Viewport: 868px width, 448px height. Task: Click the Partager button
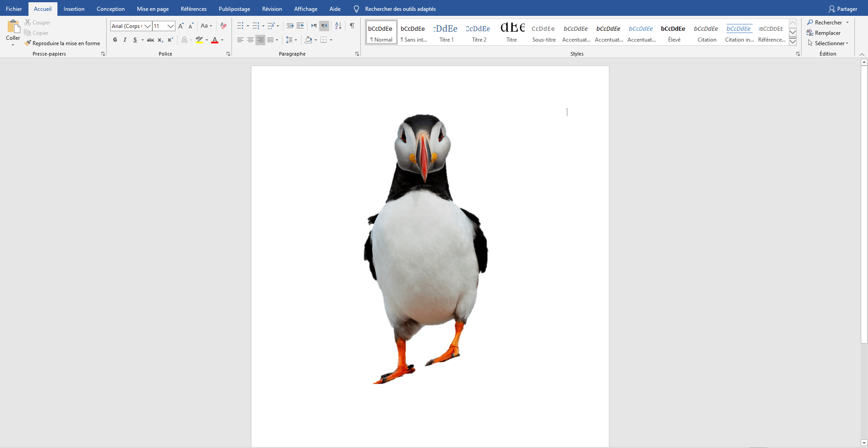(843, 9)
